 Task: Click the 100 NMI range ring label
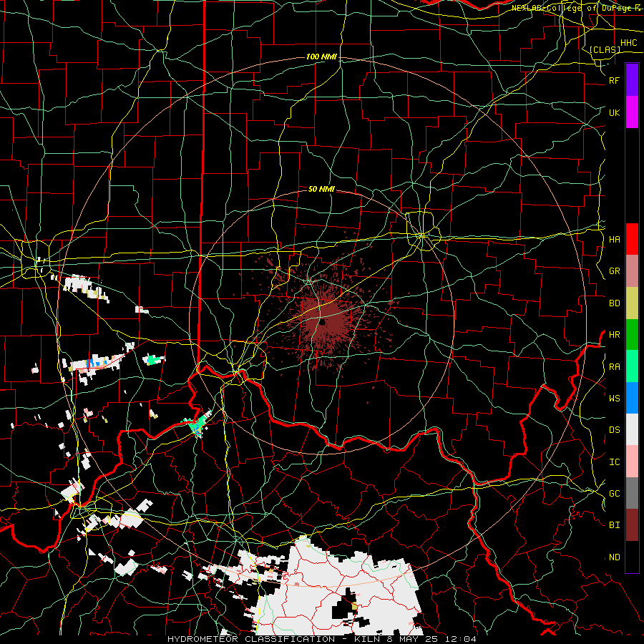[321, 57]
